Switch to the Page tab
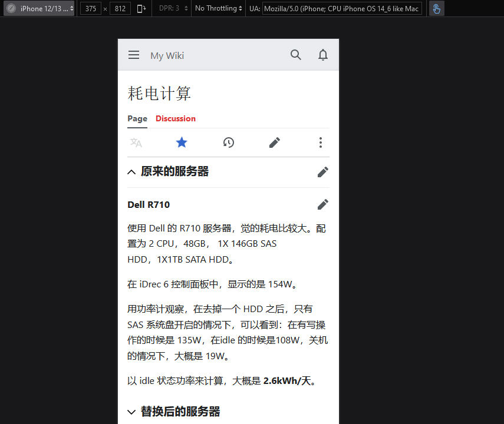Image resolution: width=504 pixels, height=424 pixels. (x=137, y=118)
